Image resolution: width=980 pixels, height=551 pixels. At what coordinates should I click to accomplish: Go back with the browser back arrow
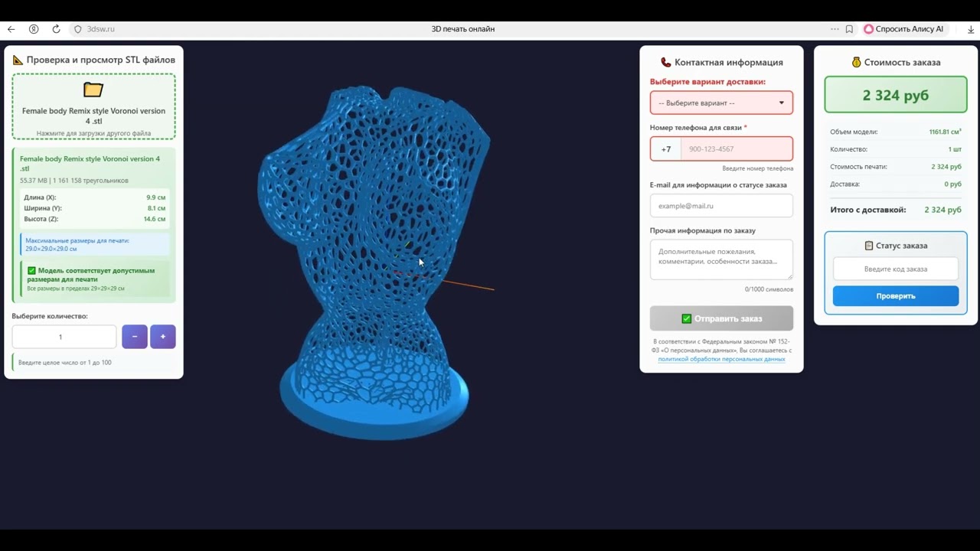coord(11,29)
